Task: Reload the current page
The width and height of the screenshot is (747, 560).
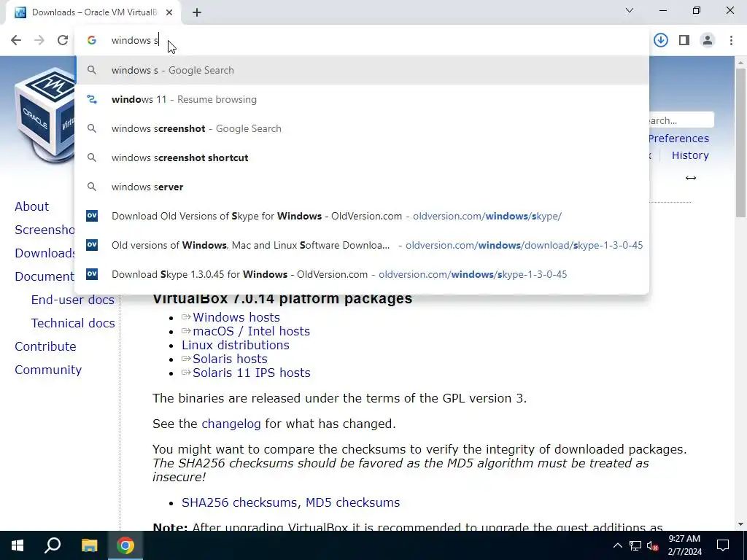Action: click(x=63, y=40)
